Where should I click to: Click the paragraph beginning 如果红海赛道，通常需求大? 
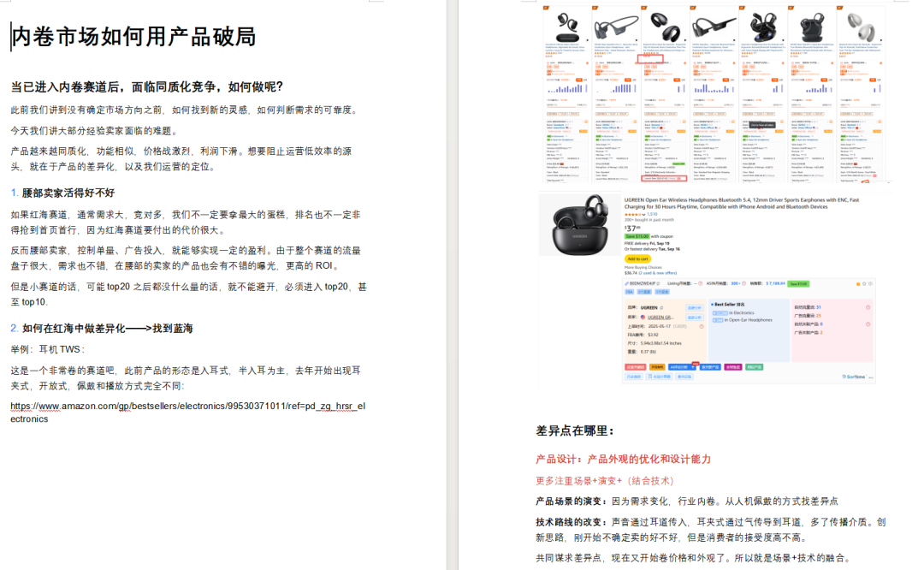click(x=186, y=223)
